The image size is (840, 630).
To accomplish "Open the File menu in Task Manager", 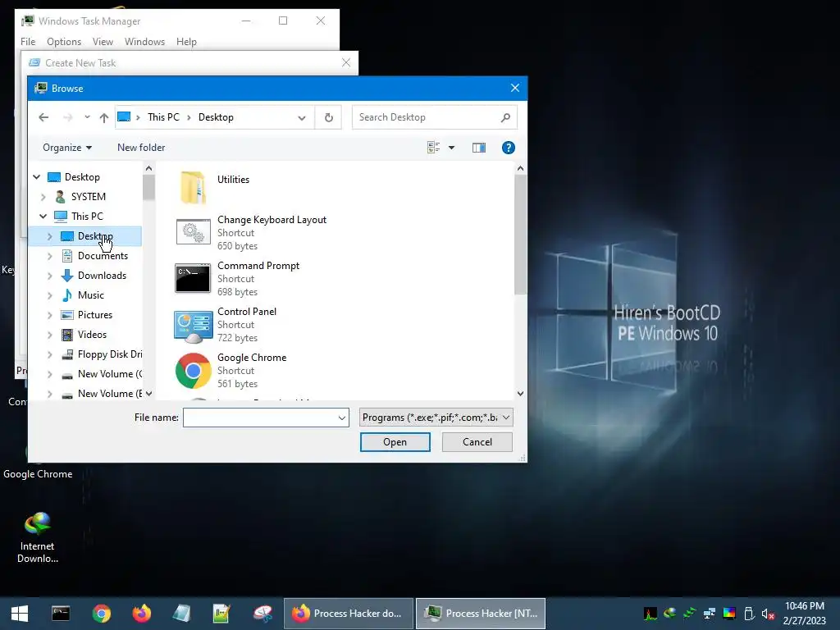I will [28, 42].
